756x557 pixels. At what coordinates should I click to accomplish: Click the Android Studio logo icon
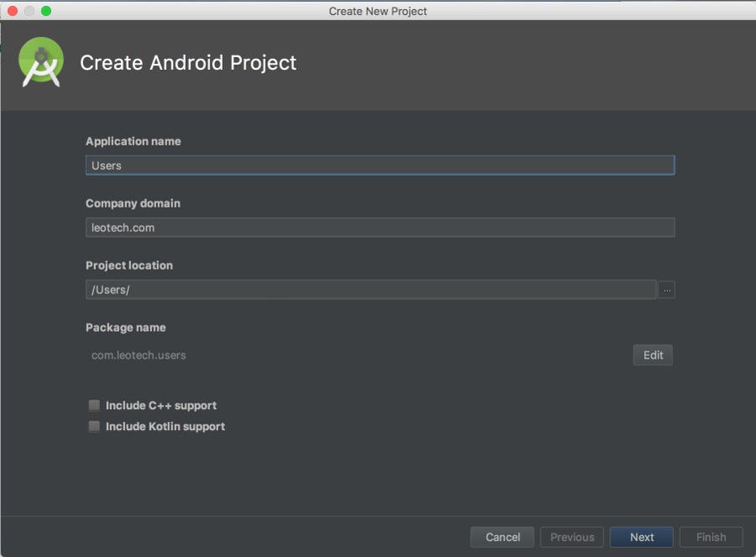(x=41, y=62)
